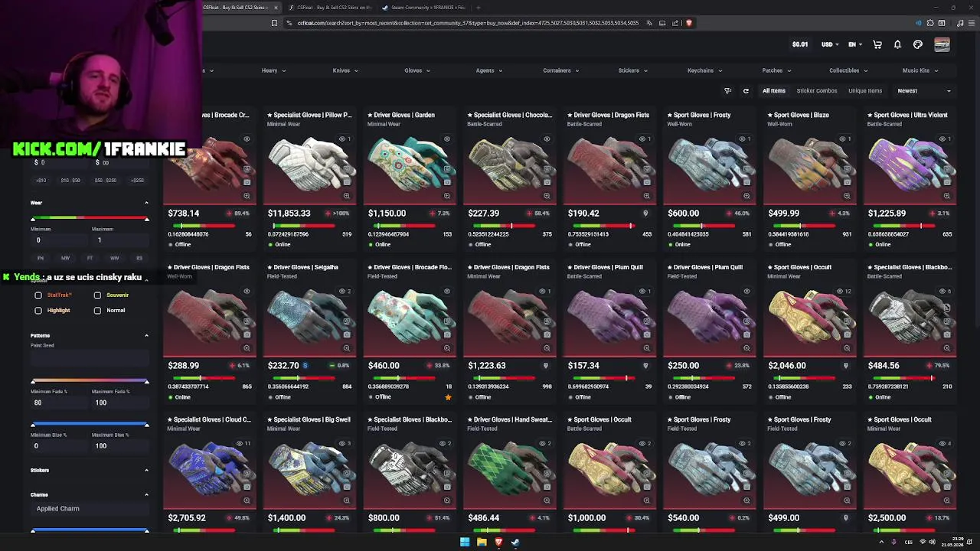Tick the Highlight checkbox
980x551 pixels.
click(38, 311)
